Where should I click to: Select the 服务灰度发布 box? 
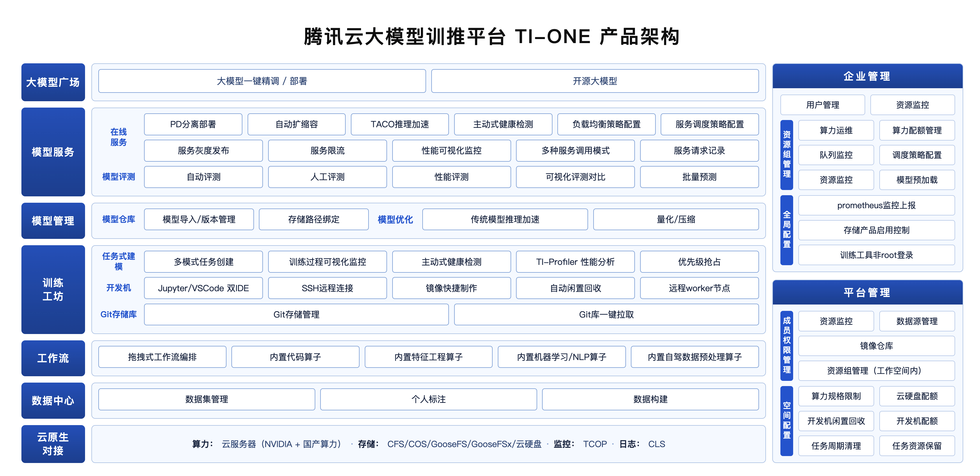(203, 151)
